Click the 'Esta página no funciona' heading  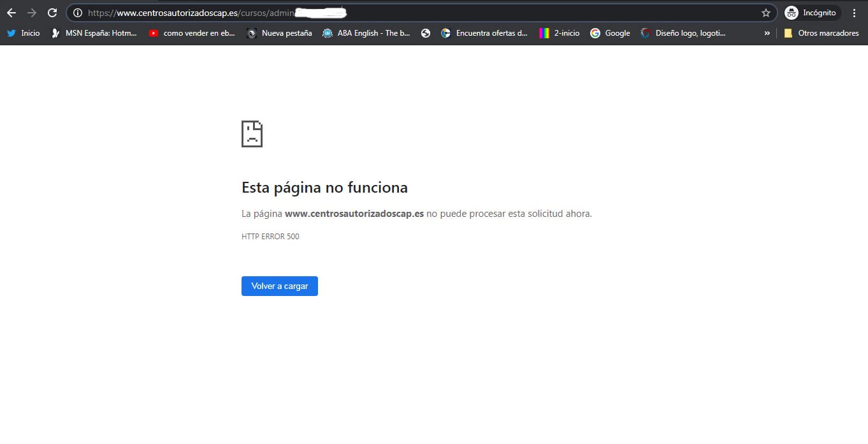coord(324,188)
